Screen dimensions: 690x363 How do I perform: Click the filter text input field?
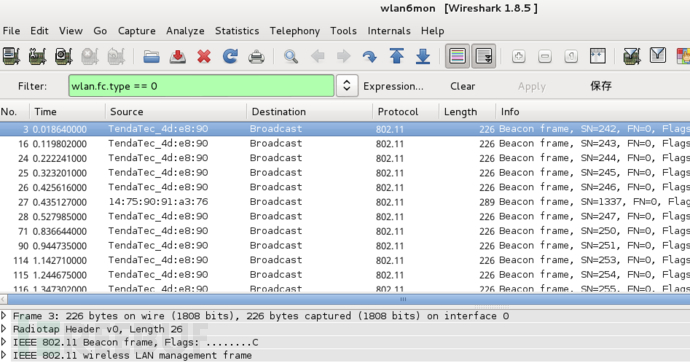[201, 86]
